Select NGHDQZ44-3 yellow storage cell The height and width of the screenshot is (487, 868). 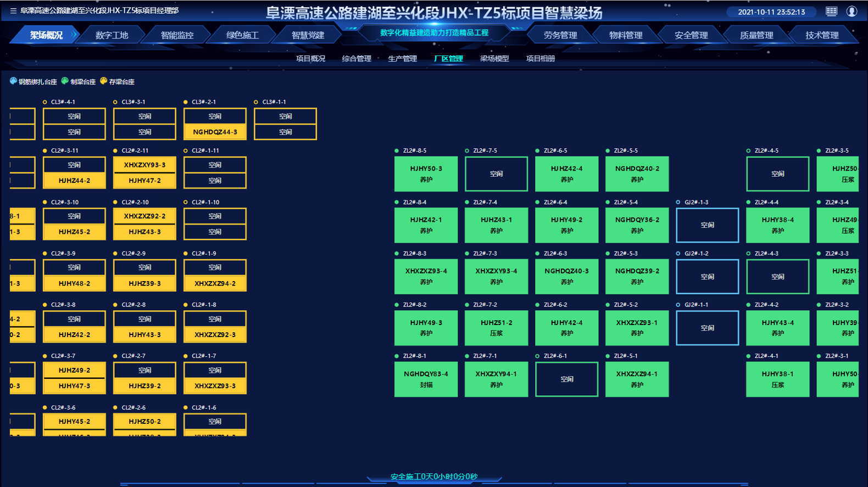coord(215,132)
